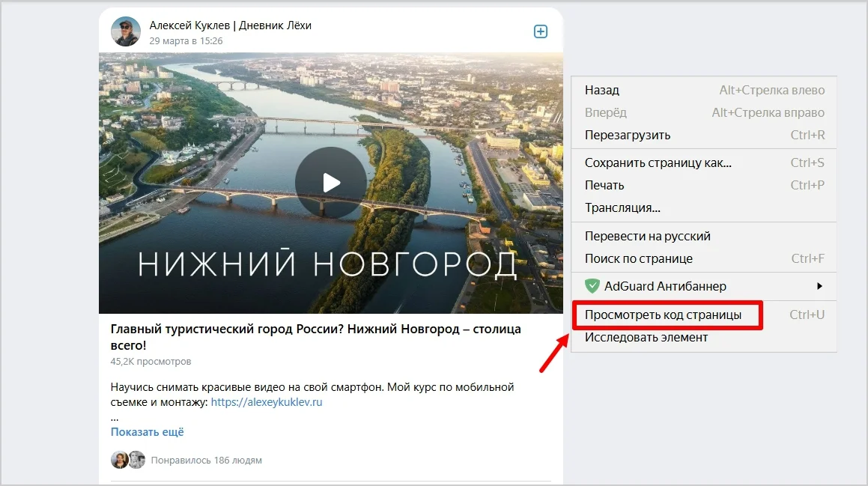Click the add/subscribe plus icon on post
Viewport: 868px width, 486px height.
click(x=540, y=31)
